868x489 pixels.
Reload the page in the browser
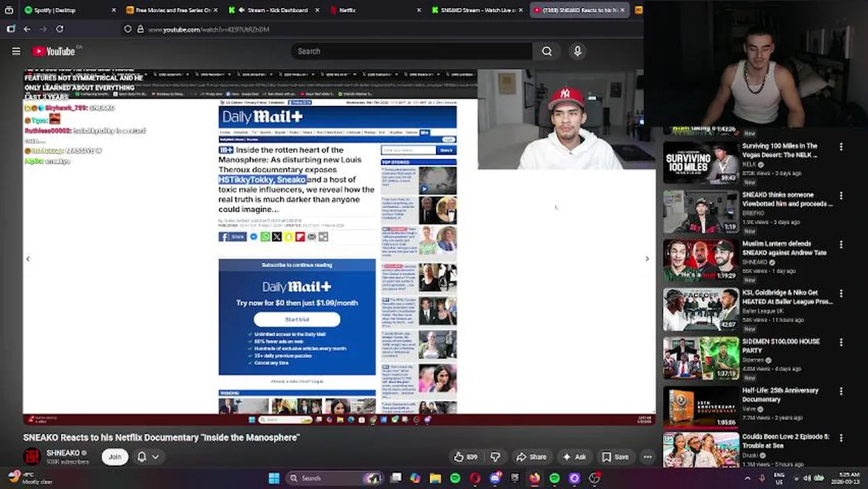tap(60, 29)
